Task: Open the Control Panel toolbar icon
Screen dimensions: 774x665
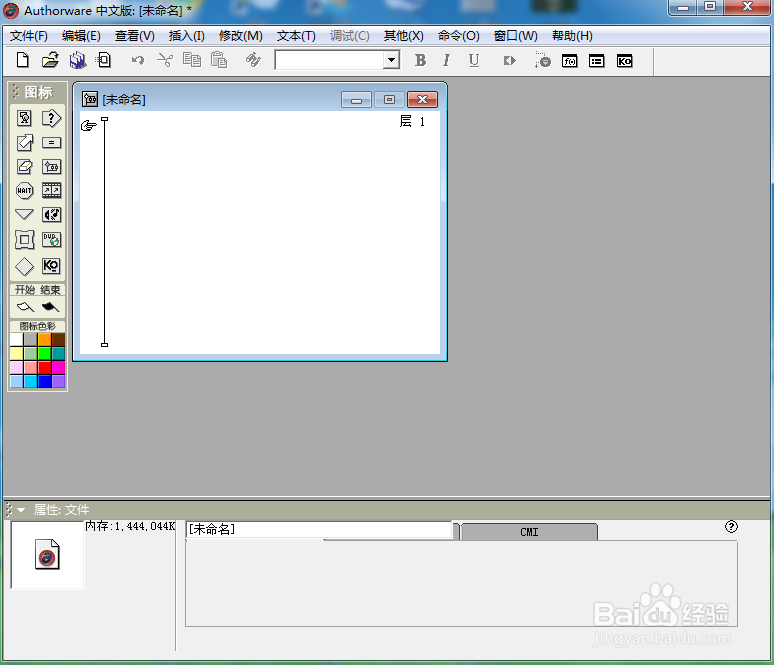Action: coord(542,60)
